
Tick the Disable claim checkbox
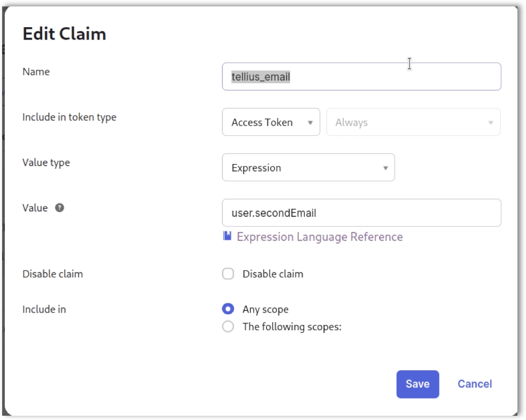tap(228, 274)
